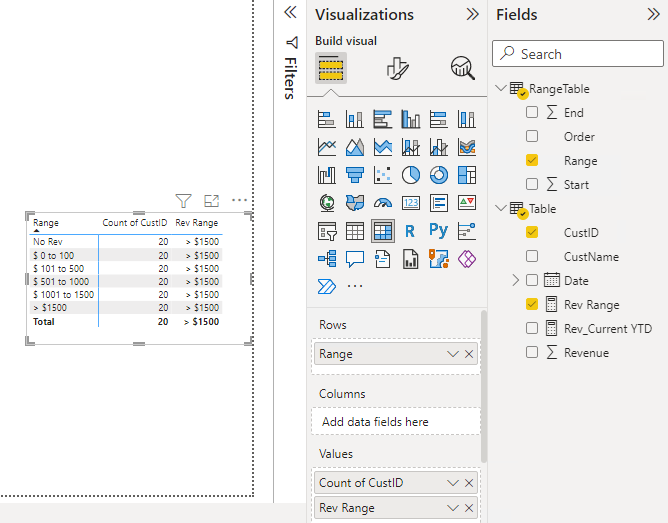Check the CustName field checkbox
Viewport: 668px width, 523px height.
point(532,256)
